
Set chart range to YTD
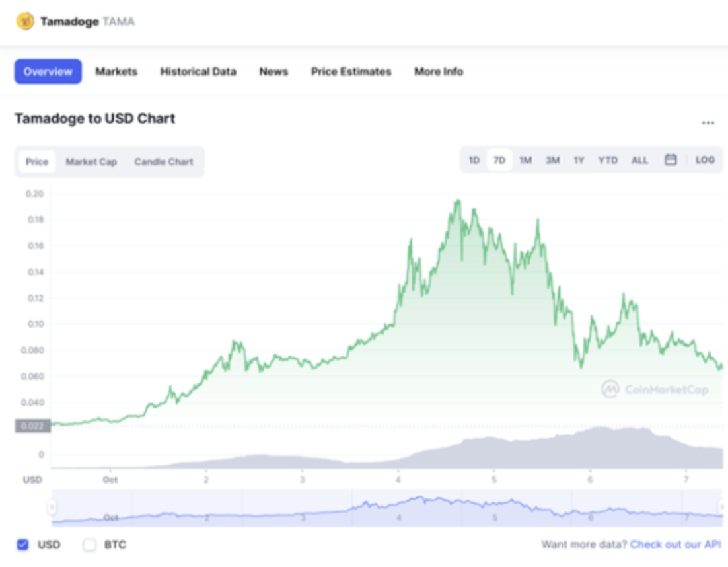[608, 160]
